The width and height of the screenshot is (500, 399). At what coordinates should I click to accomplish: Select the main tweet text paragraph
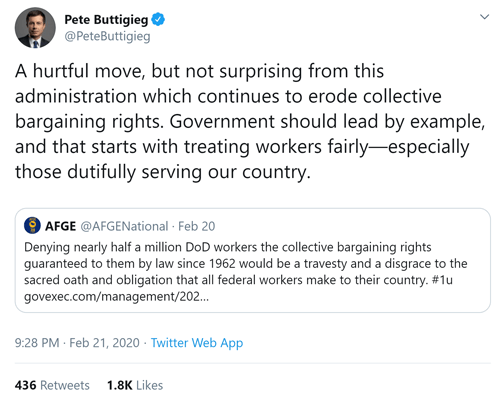tap(250, 121)
